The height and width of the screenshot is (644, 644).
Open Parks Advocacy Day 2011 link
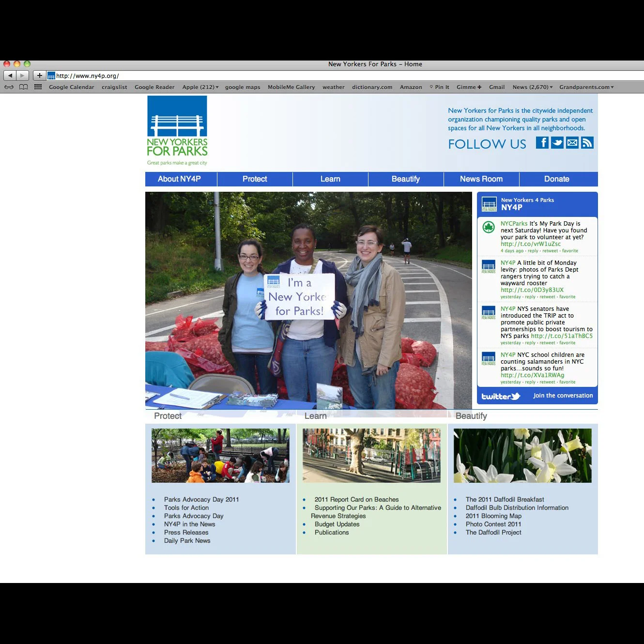[201, 499]
